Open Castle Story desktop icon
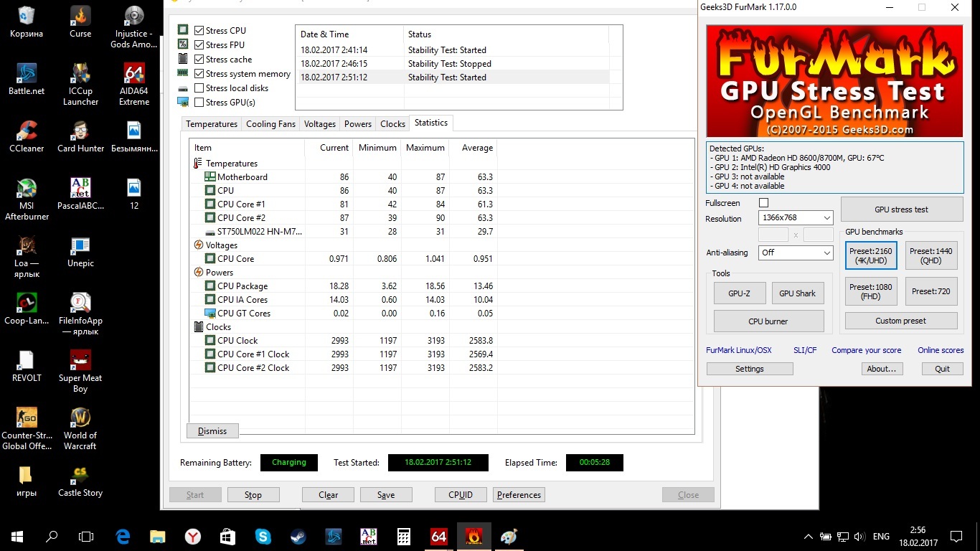This screenshot has height=551, width=980. (80, 481)
